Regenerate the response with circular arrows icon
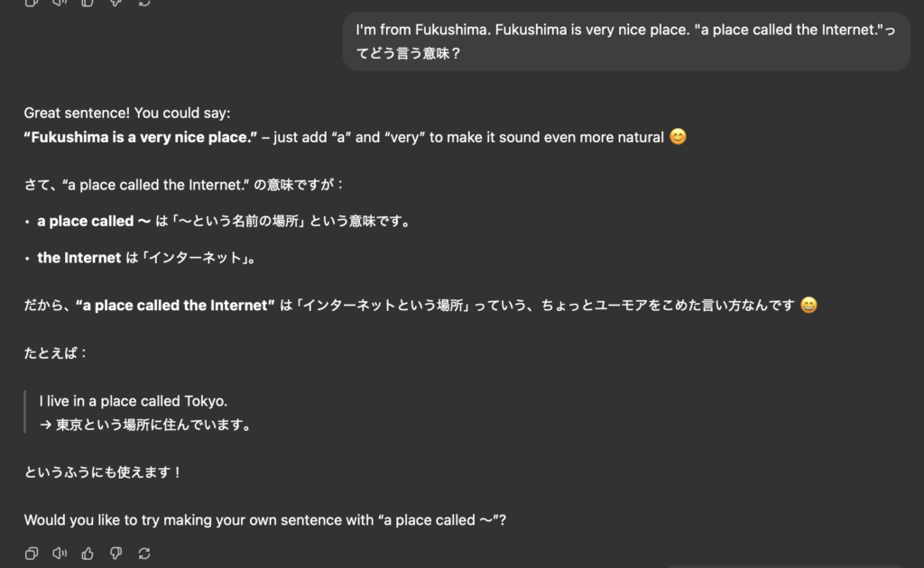Image resolution: width=924 pixels, height=568 pixels. click(x=144, y=554)
